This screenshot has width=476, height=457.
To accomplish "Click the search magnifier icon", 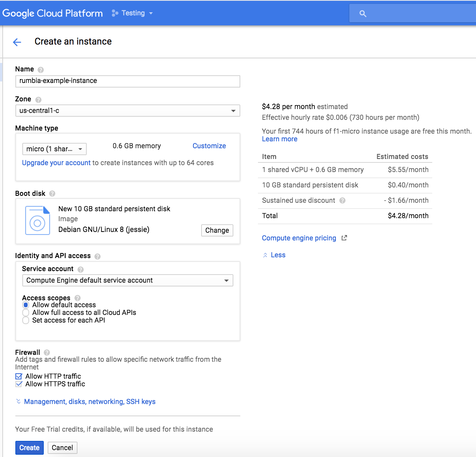I will click(363, 14).
